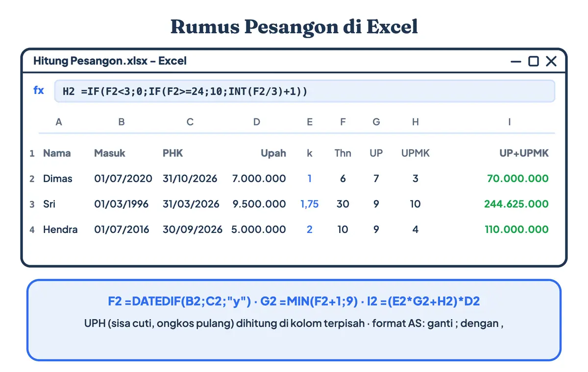This screenshot has width=588, height=372.
Task: Select column header H
Action: tap(416, 122)
